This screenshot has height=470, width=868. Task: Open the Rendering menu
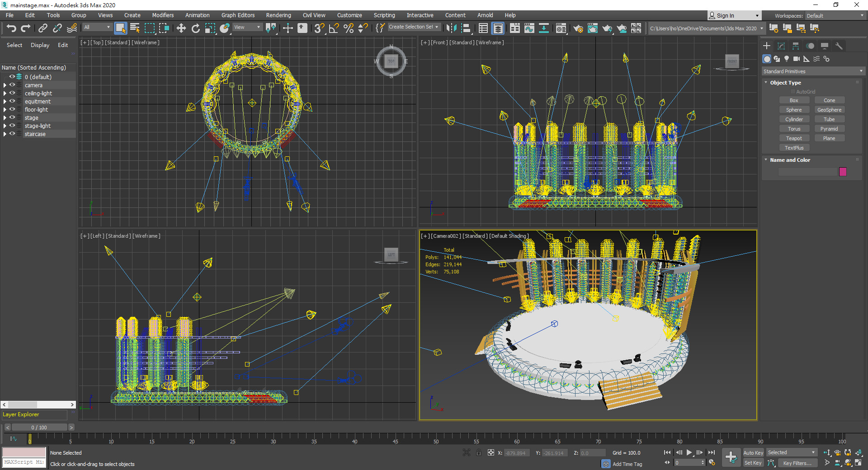coord(278,15)
